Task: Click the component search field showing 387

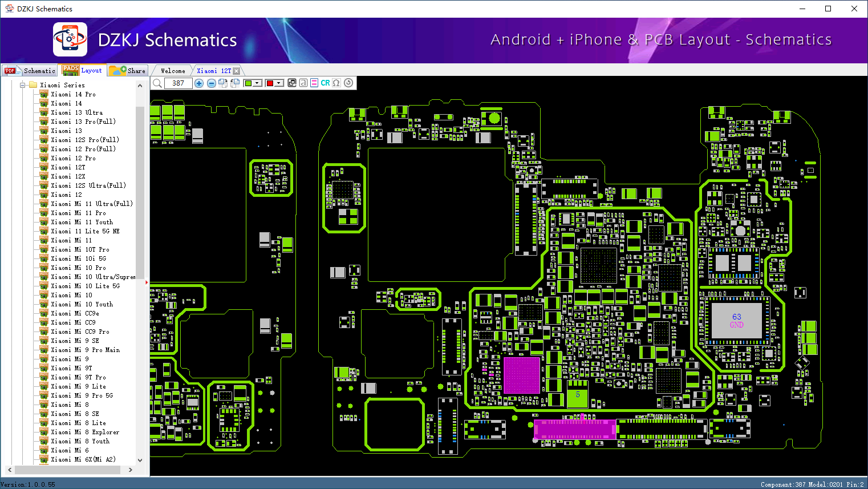Action: (x=178, y=83)
